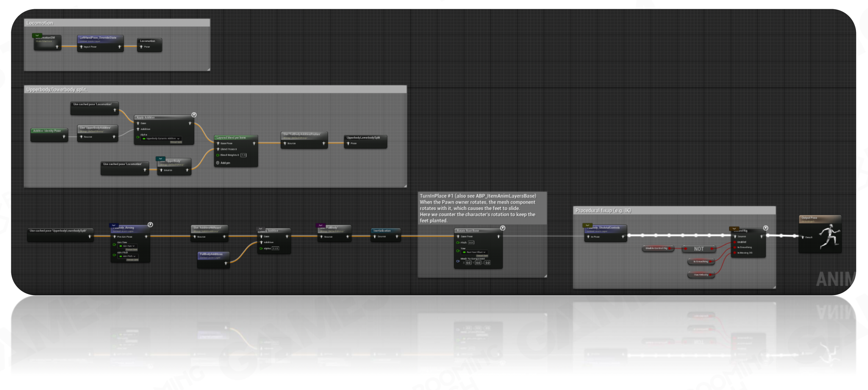Image resolution: width=868 pixels, height=390 pixels.
Task: Click the NOT boolean node
Action: click(x=699, y=249)
